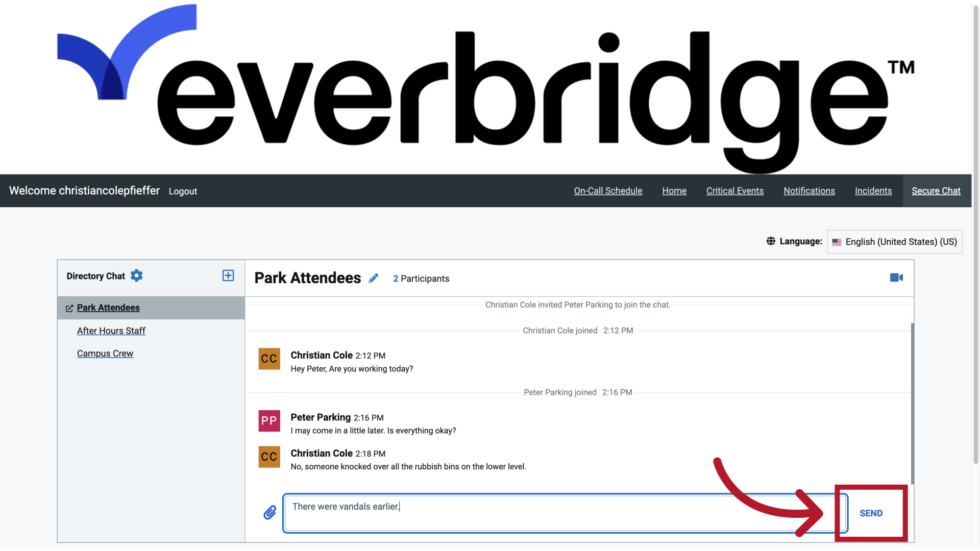This screenshot has height=551, width=980.
Task: Send the typed message
Action: 871,513
